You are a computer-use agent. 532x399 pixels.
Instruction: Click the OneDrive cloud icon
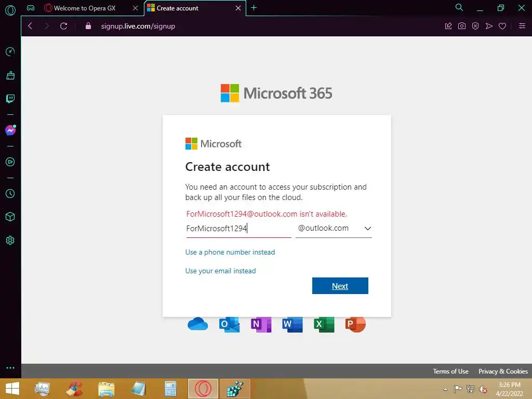tap(198, 324)
